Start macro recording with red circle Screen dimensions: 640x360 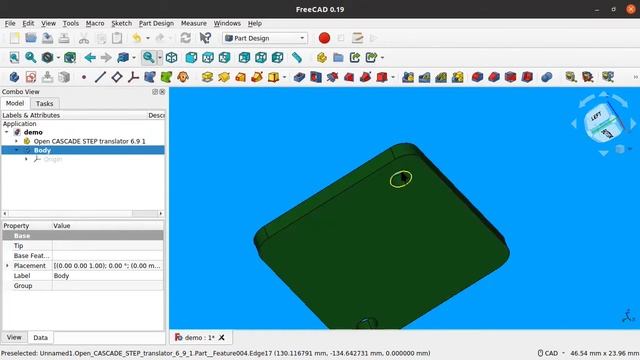(324, 38)
